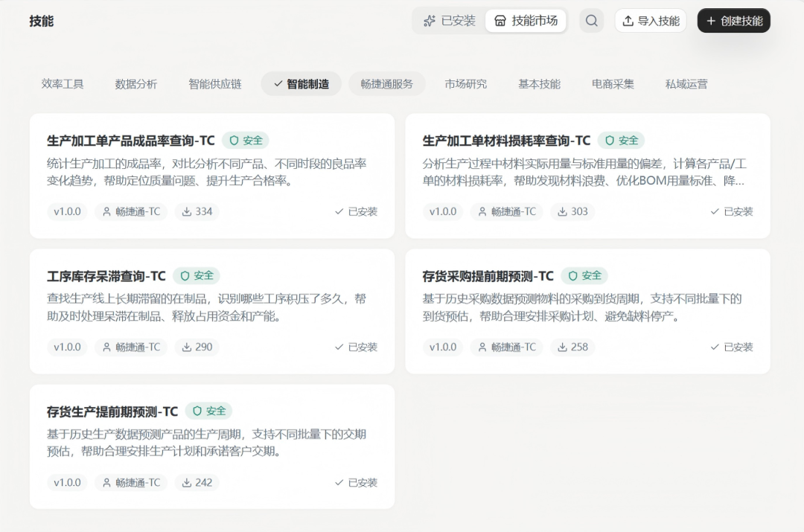Click download count 303
Image resolution: width=804 pixels, height=532 pixels.
(572, 211)
